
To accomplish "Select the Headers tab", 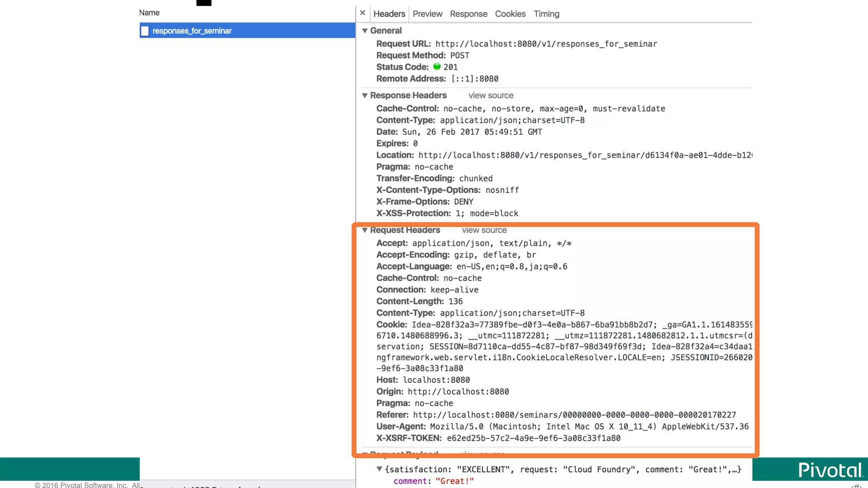I will (389, 14).
